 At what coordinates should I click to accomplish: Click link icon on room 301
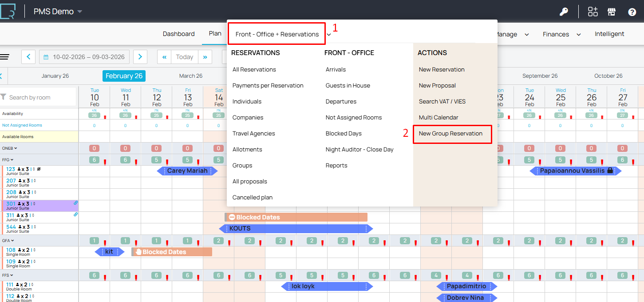(75, 203)
